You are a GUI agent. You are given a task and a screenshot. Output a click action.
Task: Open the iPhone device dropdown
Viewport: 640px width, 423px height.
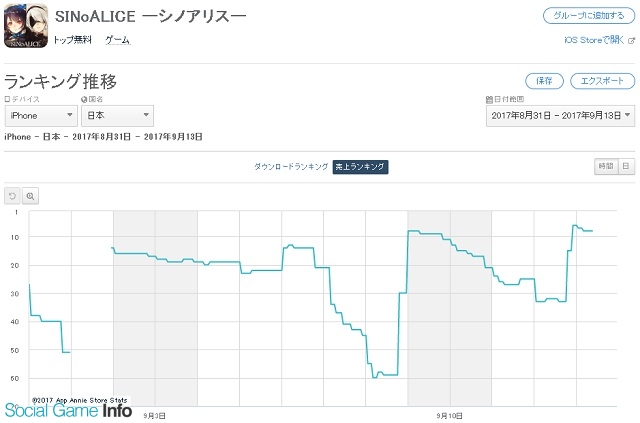41,116
